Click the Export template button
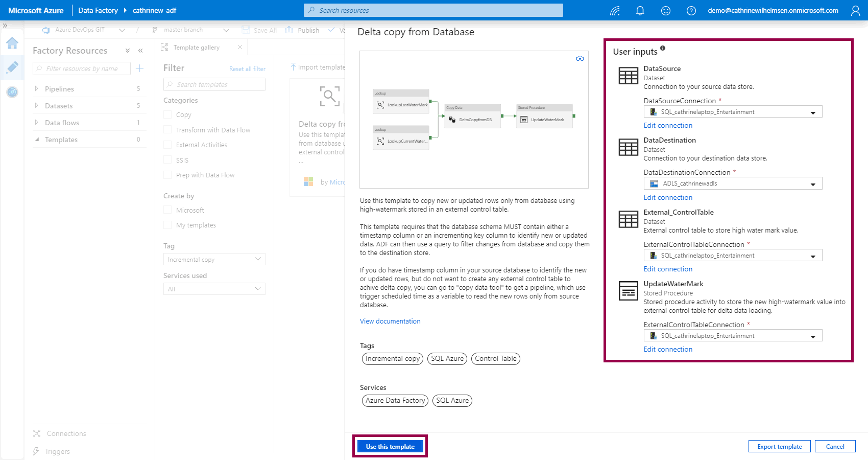The height and width of the screenshot is (460, 868). 779,446
